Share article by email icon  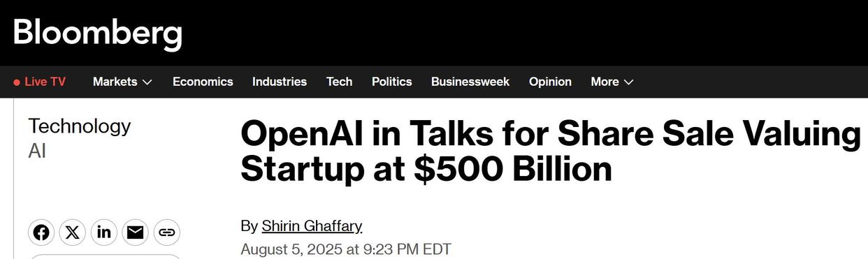(135, 232)
